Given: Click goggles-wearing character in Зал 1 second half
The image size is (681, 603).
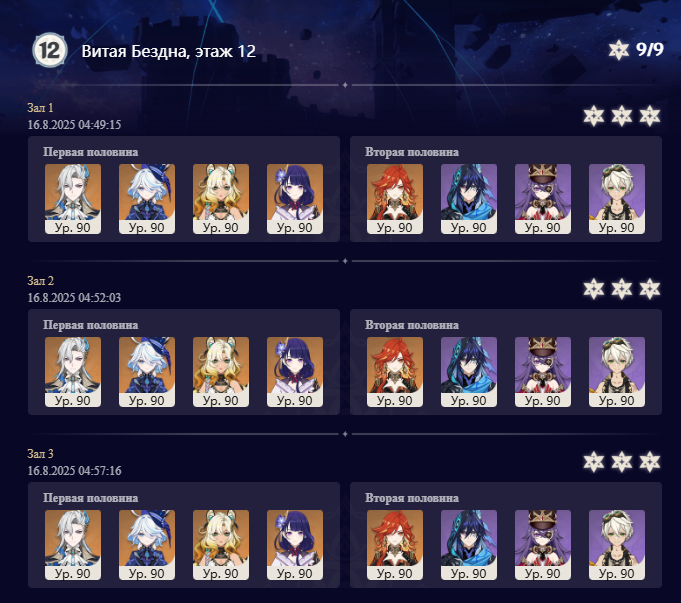Looking at the screenshot, I should (617, 199).
